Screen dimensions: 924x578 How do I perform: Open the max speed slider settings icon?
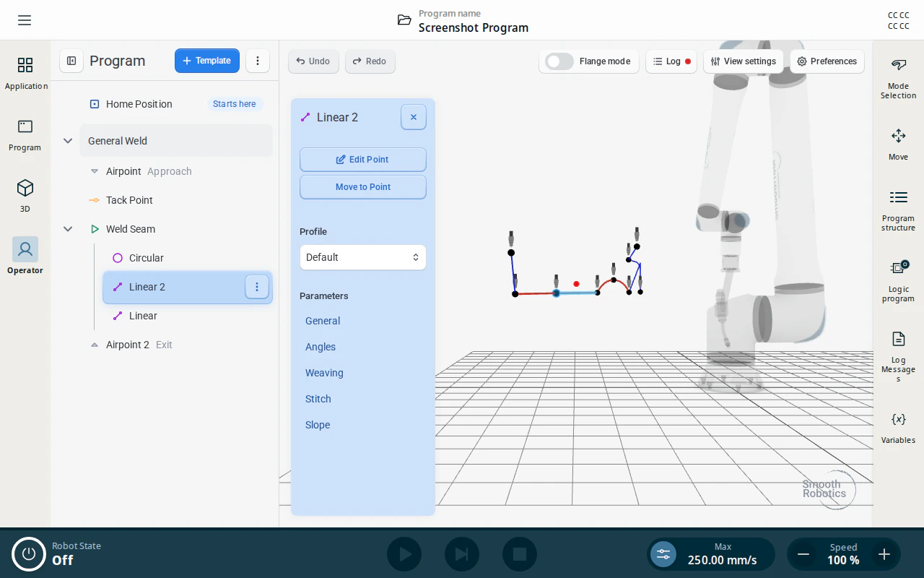point(663,554)
